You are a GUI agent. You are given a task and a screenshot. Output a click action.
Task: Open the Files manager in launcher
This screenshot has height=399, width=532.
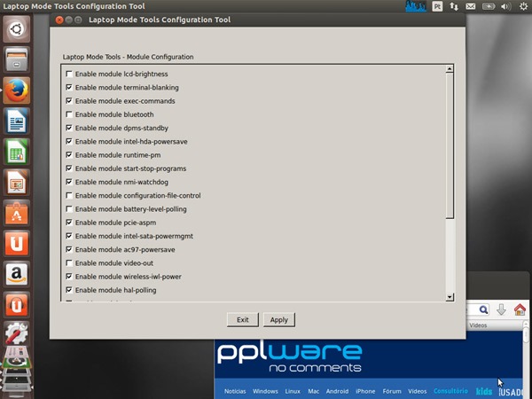click(x=17, y=60)
